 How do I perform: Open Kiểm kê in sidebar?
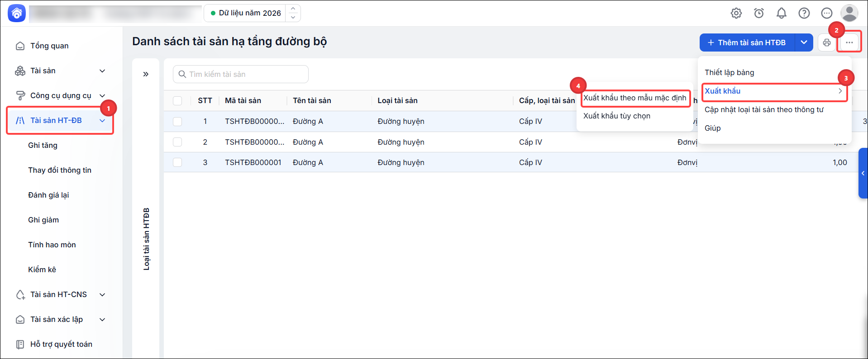pos(42,269)
